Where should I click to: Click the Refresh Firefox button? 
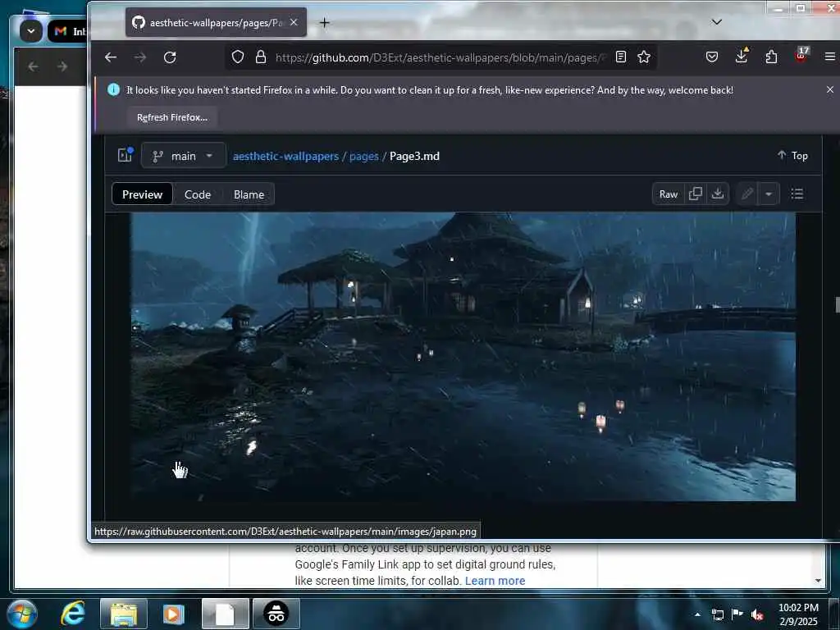[172, 117]
